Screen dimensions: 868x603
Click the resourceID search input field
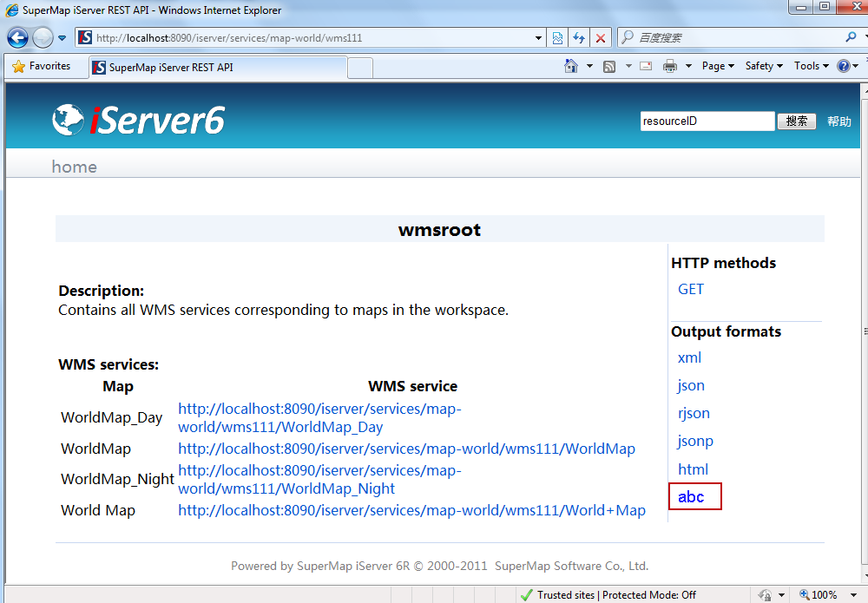click(x=707, y=121)
